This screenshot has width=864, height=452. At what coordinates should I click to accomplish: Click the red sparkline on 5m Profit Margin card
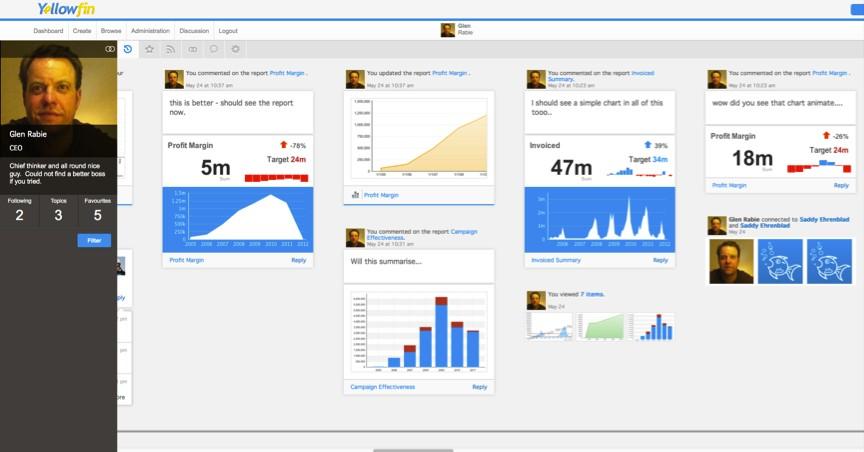(276, 177)
